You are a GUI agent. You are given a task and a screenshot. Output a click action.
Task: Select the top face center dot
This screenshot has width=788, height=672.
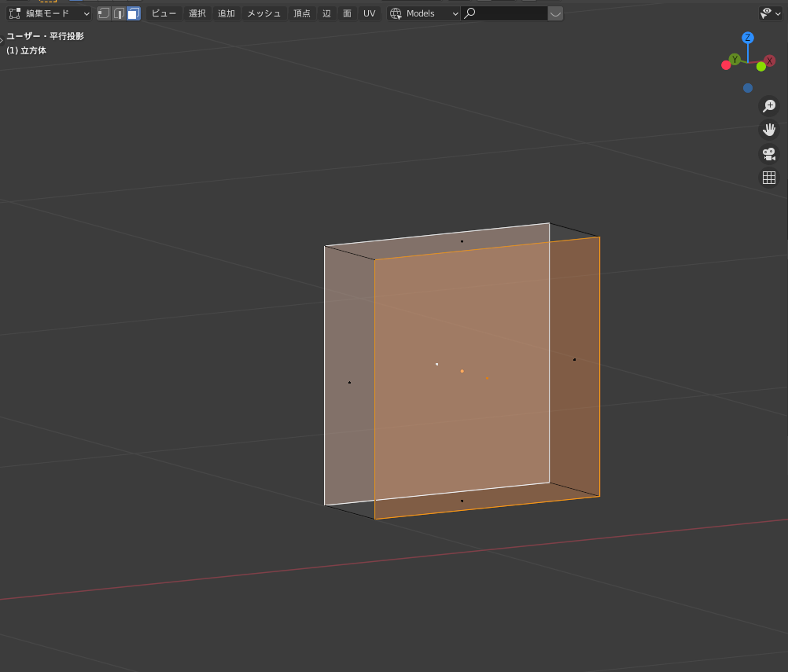point(462,241)
